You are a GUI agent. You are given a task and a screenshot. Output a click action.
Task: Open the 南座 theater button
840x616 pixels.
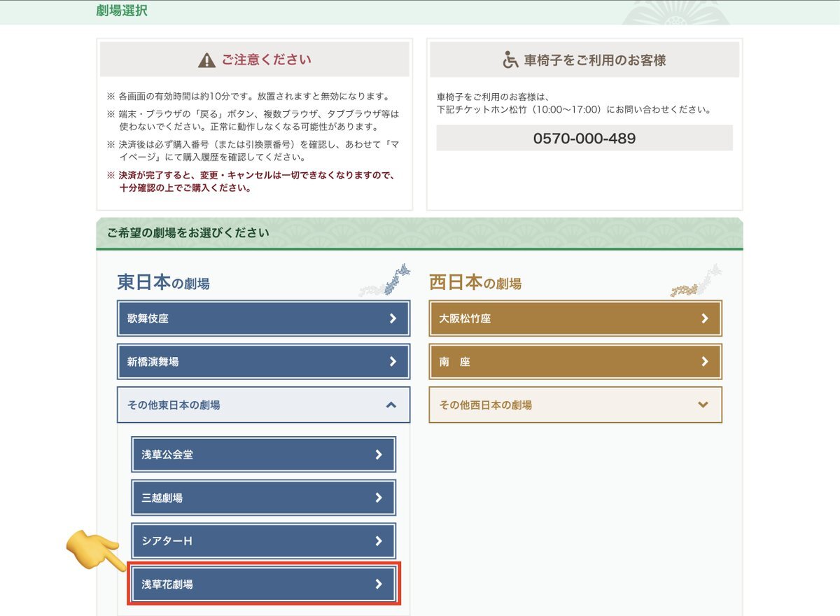(575, 362)
